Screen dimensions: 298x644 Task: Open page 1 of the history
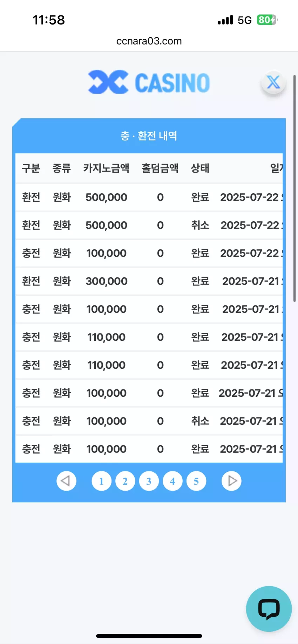coord(101,481)
